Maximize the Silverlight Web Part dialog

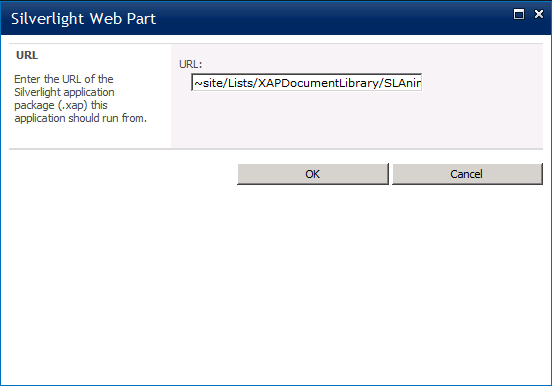pyautogui.click(x=519, y=14)
